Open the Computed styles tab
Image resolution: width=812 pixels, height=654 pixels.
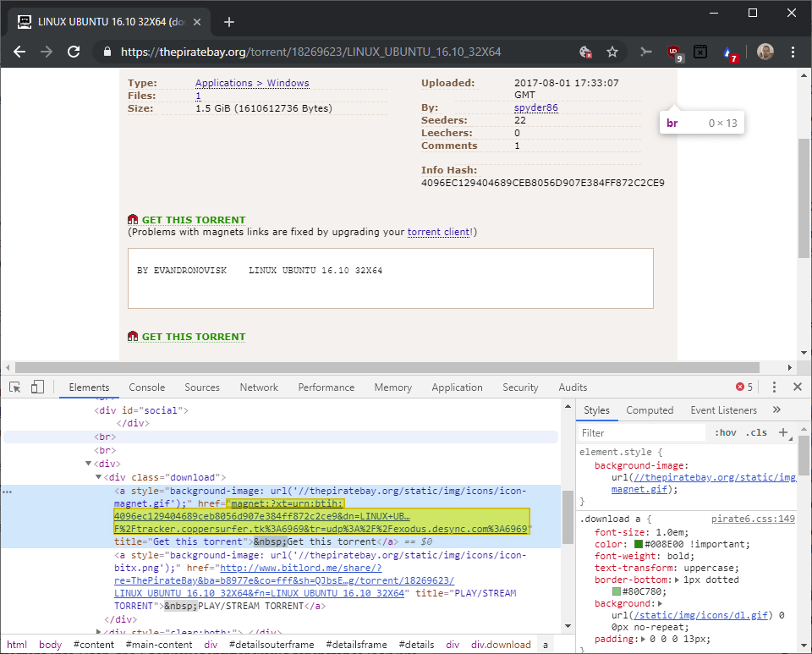click(x=650, y=409)
